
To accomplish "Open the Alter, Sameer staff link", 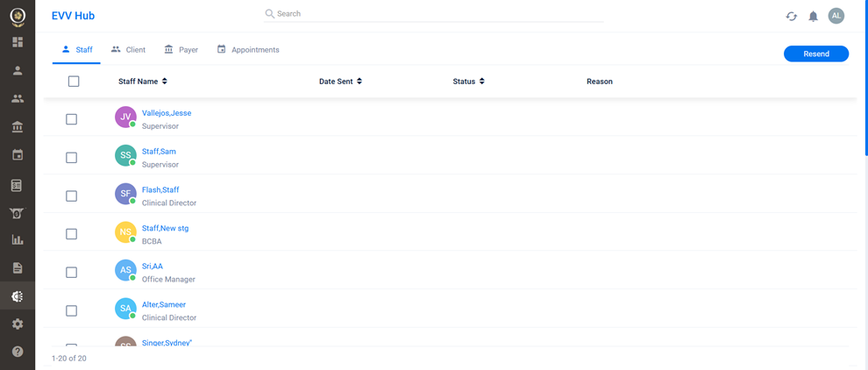I will pyautogui.click(x=163, y=305).
